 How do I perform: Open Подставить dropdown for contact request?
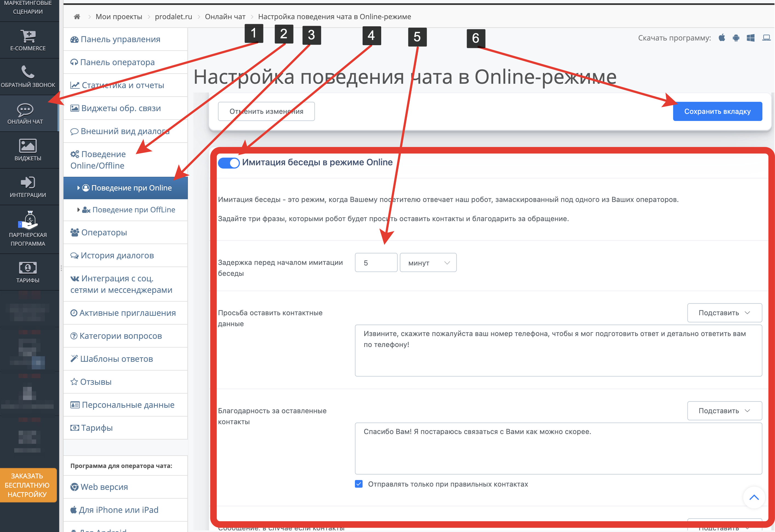[724, 313]
